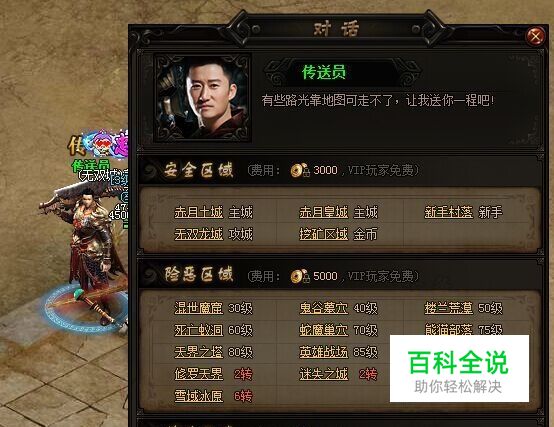This screenshot has width=554, height=427.
Task: Travel to 雪域冰原 6转 zone
Action: click(199, 396)
